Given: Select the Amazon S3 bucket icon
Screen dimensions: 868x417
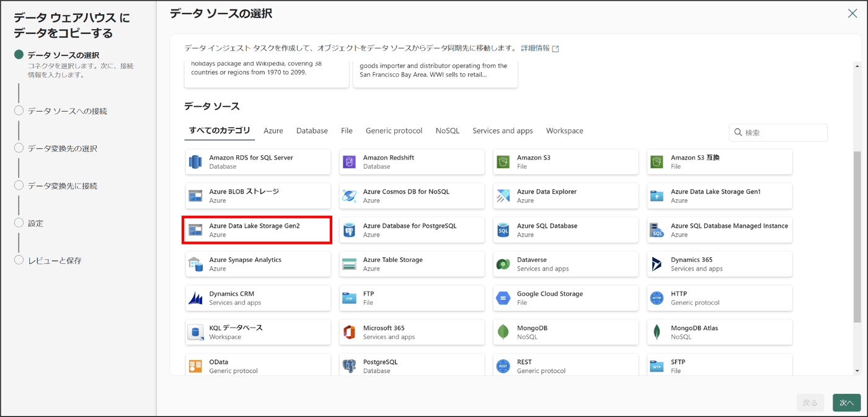Looking at the screenshot, I should (503, 163).
